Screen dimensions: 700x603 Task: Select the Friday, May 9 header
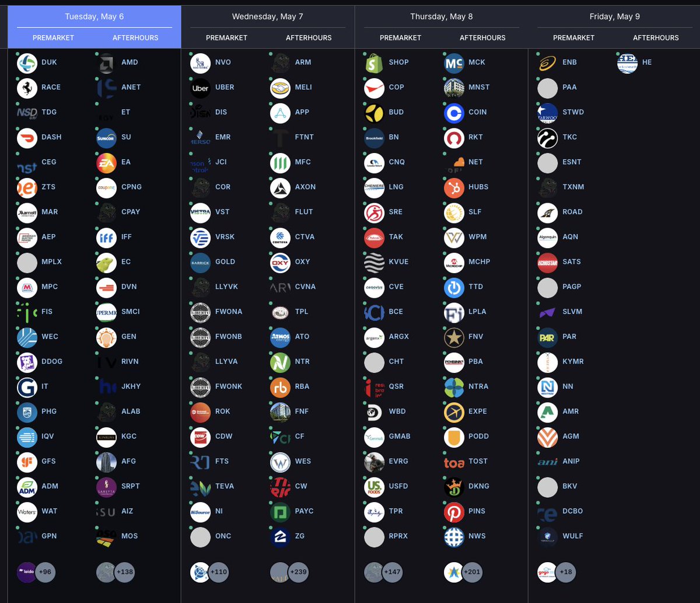point(615,16)
